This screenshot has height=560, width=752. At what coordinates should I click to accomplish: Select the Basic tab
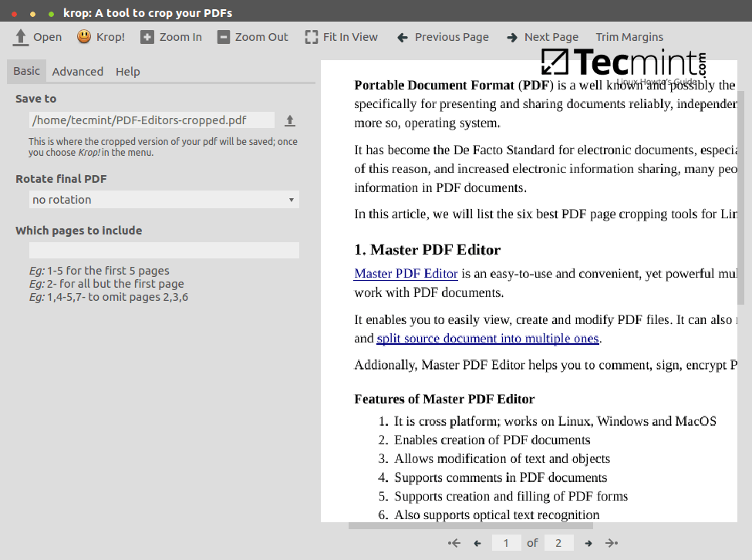[x=26, y=71]
